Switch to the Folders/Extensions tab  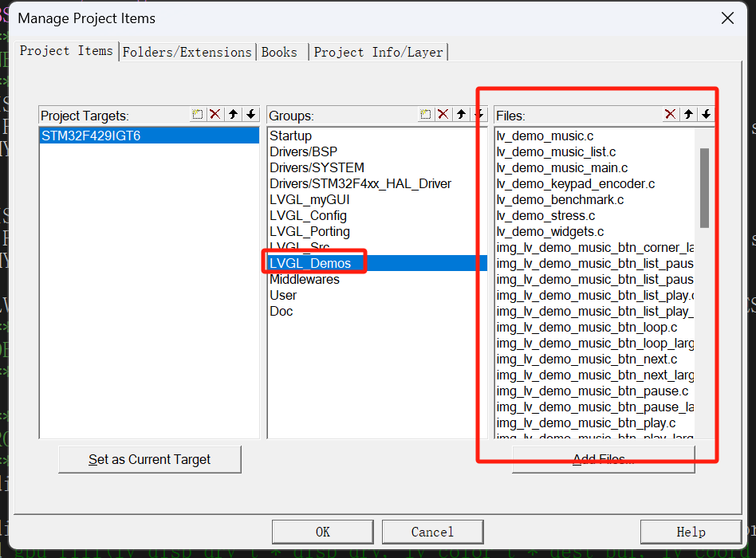coord(187,52)
